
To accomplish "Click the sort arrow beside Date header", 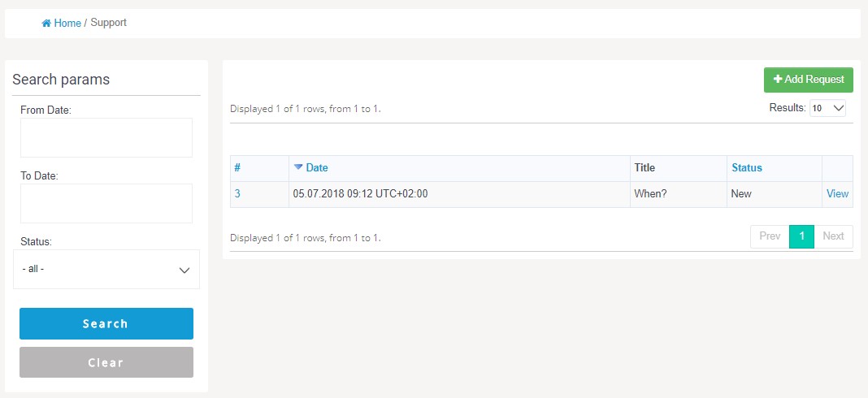I will point(298,167).
